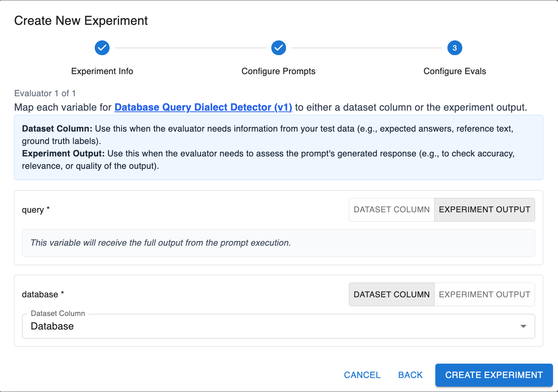Switch database variable to Experiment Output
Image resolution: width=558 pixels, height=392 pixels.
484,295
